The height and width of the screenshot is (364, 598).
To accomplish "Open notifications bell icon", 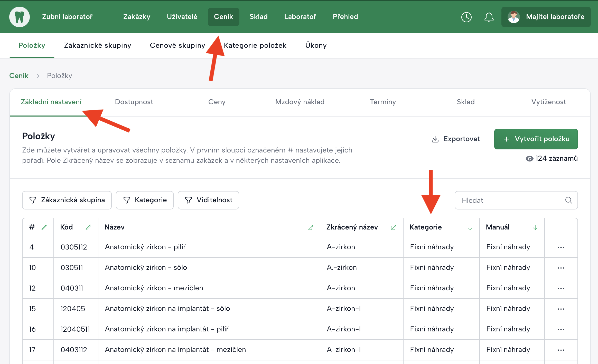I will (x=489, y=17).
